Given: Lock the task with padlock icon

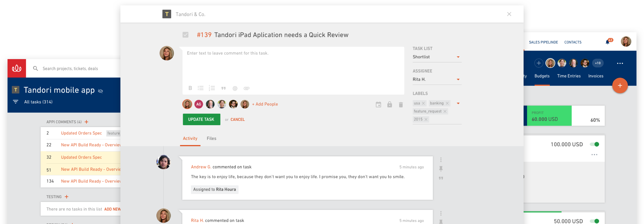Looking at the screenshot, I should coord(389,104).
